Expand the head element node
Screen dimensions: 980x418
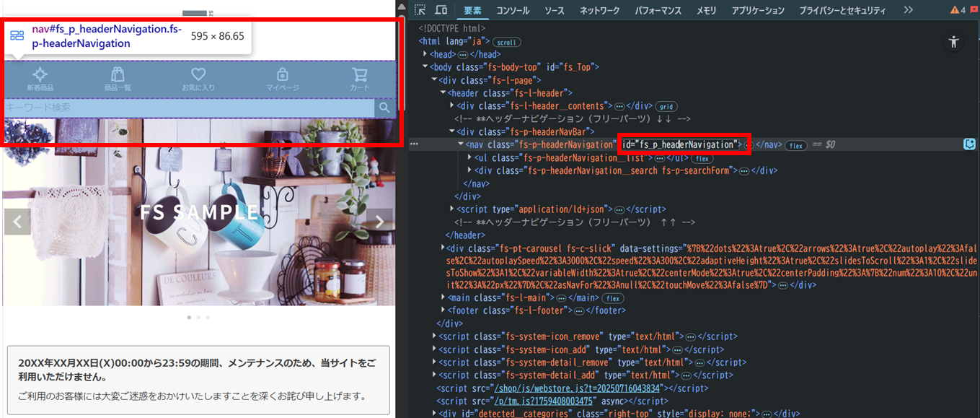click(x=425, y=54)
